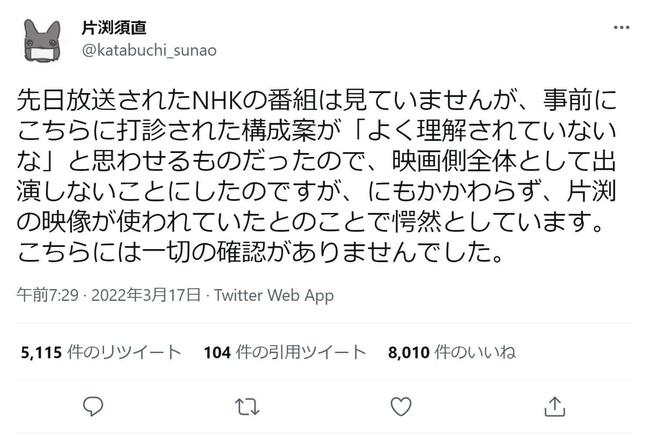
Task: Open the 8,010 件のいいね list
Action: 450,351
